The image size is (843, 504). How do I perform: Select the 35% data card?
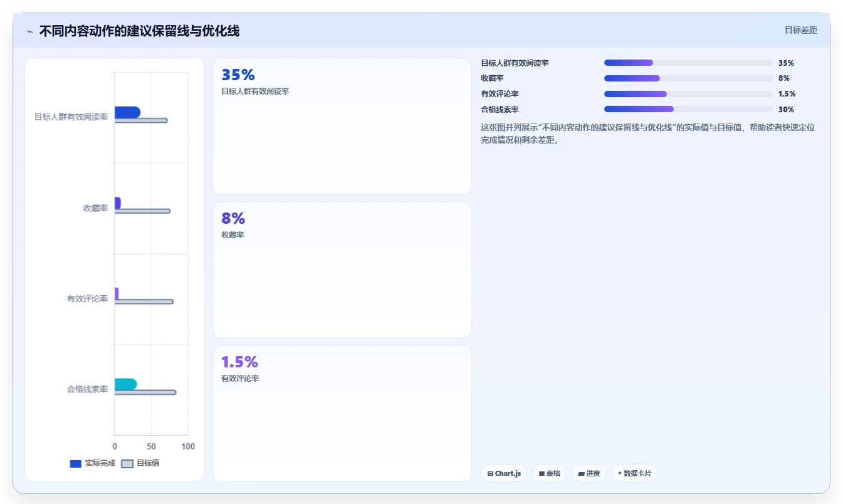342,126
